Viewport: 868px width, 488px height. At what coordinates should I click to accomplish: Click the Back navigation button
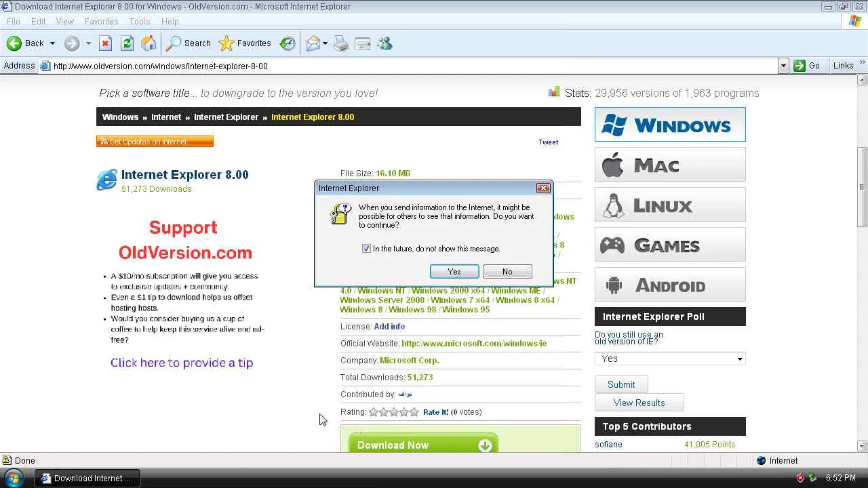click(x=25, y=43)
